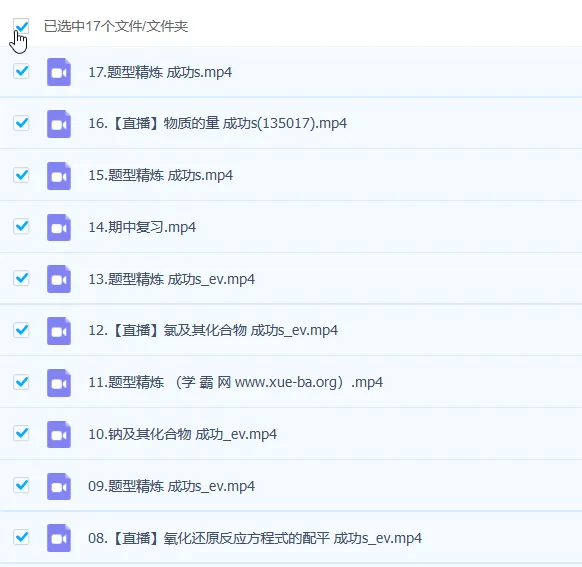Open file name 10.钠及其化合物 成功_ev.mp4
The height and width of the screenshot is (567, 582).
[x=183, y=434]
